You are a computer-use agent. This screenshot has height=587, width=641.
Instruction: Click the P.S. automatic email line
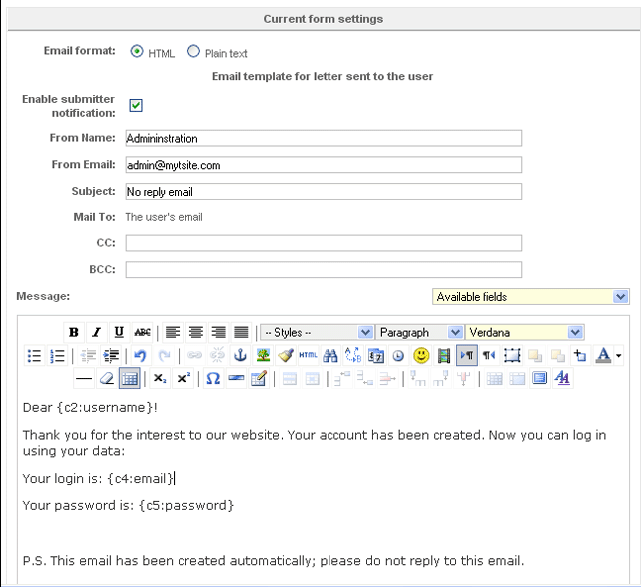pos(273,560)
